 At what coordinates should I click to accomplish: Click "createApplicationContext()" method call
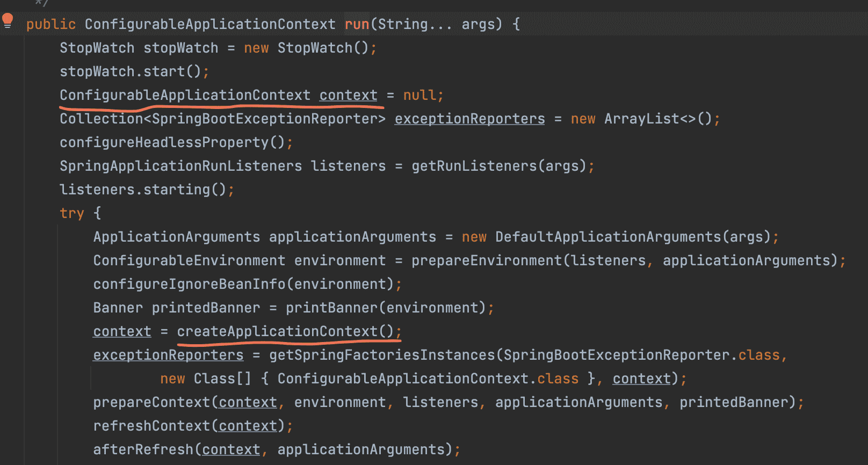pos(286,331)
